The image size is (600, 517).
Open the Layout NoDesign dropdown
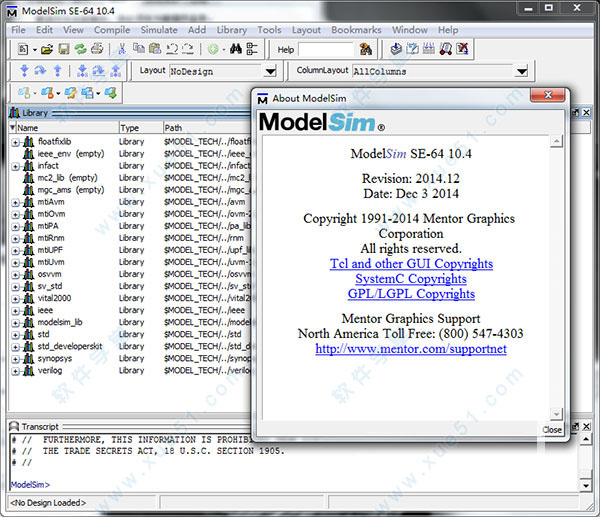[270, 71]
